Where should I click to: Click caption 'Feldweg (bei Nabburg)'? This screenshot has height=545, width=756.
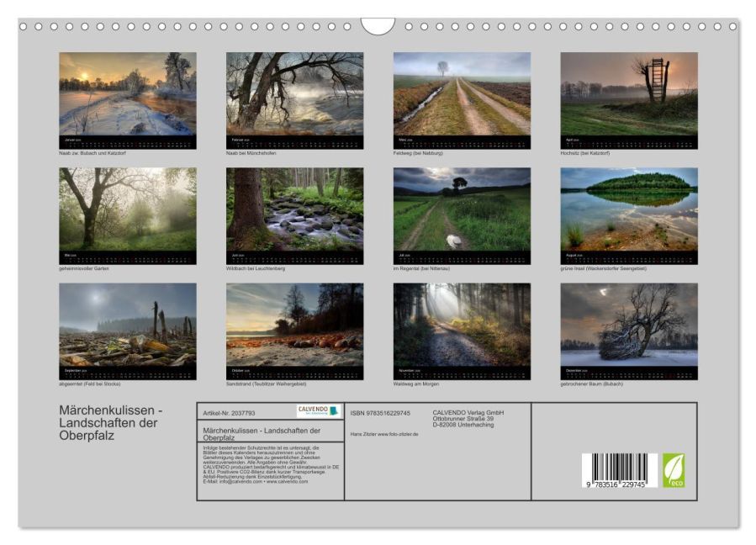pyautogui.click(x=418, y=153)
